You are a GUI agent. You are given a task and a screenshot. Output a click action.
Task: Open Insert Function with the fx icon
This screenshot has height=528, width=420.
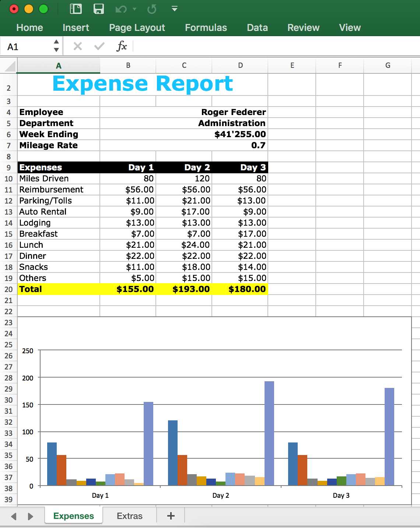[x=122, y=46]
